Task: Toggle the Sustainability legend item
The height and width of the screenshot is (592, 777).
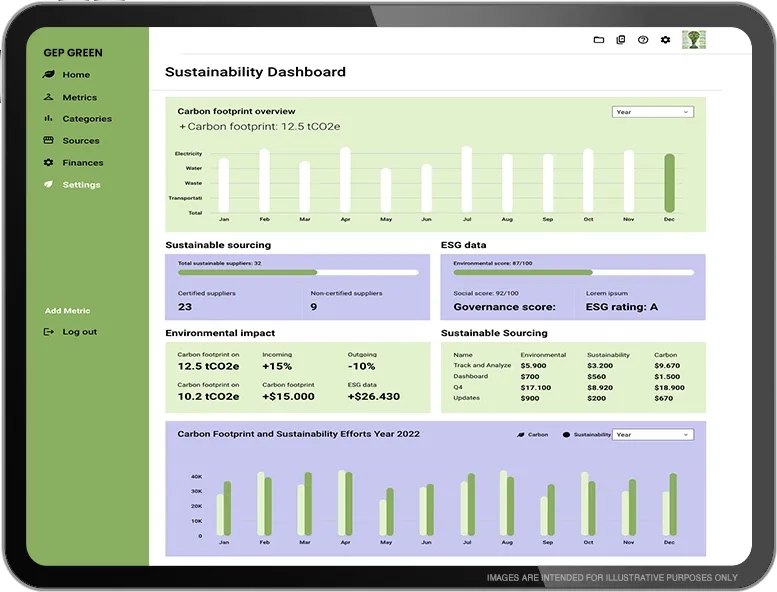Action: 586,435
